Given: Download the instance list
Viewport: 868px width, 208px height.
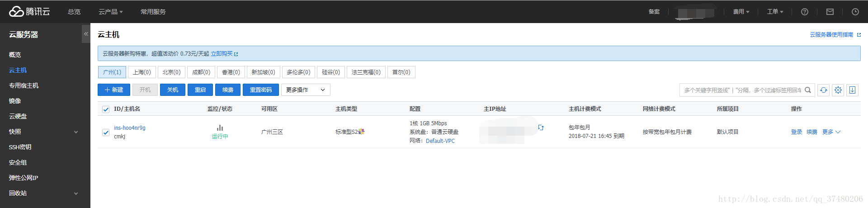Looking at the screenshot, I should point(853,90).
